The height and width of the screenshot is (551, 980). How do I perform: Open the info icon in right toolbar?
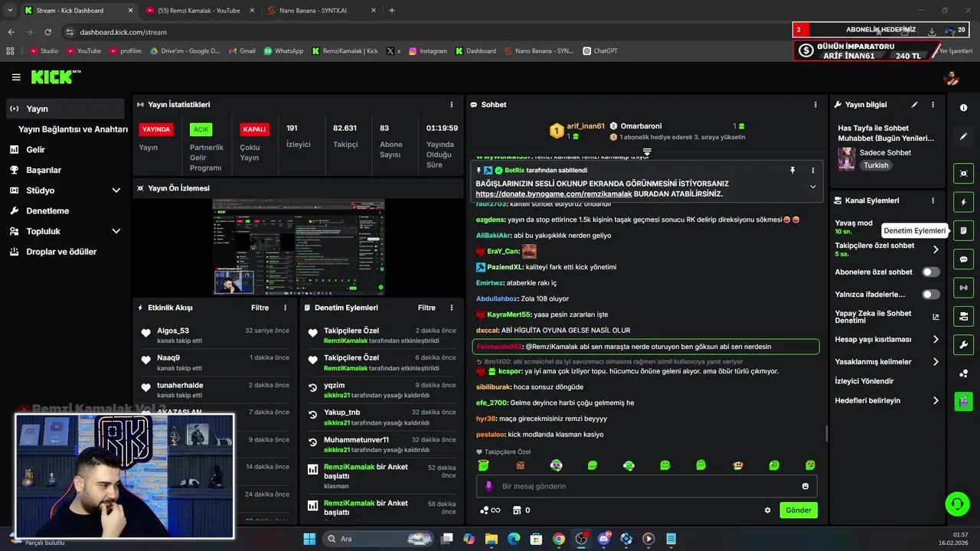click(963, 108)
